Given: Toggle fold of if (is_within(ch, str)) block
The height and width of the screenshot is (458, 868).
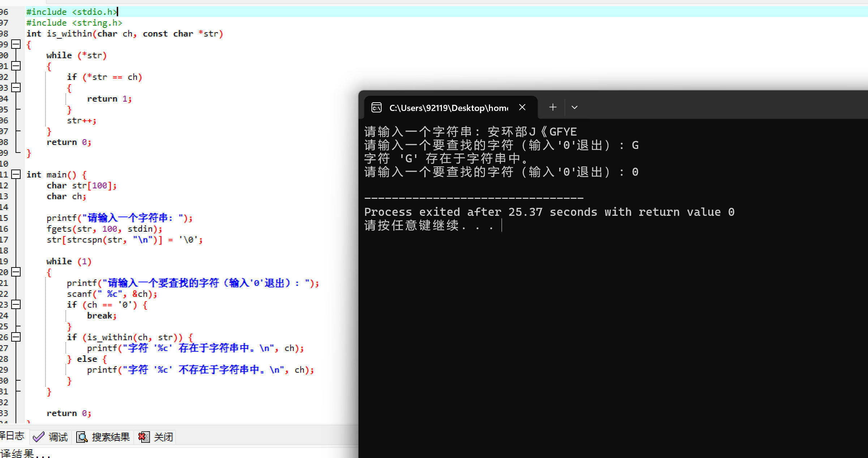Looking at the screenshot, I should pyautogui.click(x=16, y=337).
